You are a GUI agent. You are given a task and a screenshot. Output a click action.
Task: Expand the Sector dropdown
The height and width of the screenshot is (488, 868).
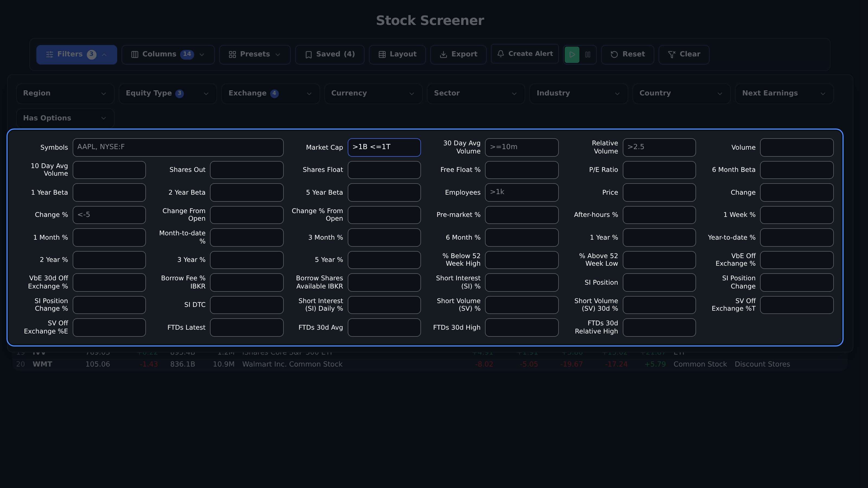tap(476, 94)
